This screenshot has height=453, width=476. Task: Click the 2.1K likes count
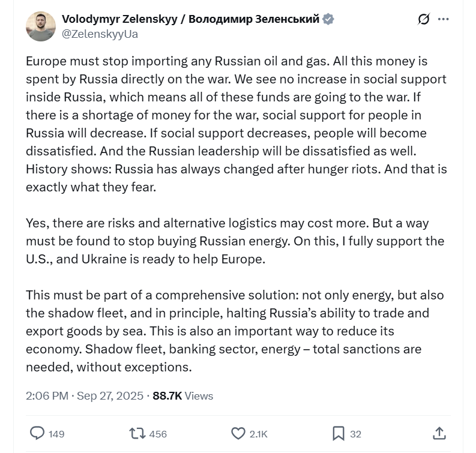point(259,434)
